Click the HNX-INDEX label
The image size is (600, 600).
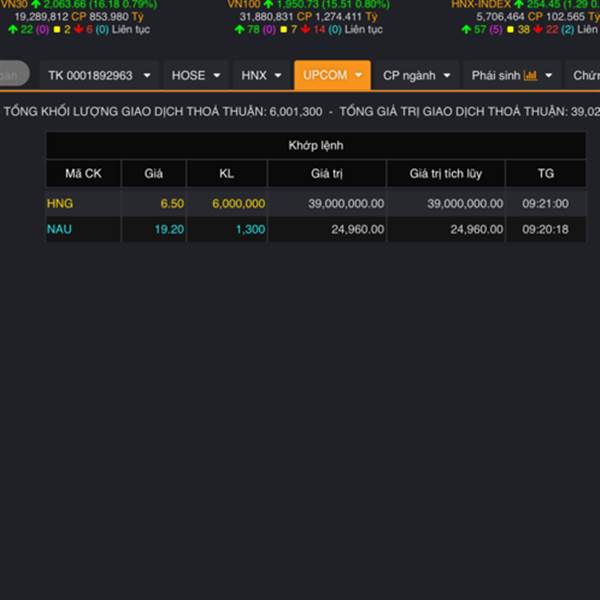pyautogui.click(x=481, y=5)
